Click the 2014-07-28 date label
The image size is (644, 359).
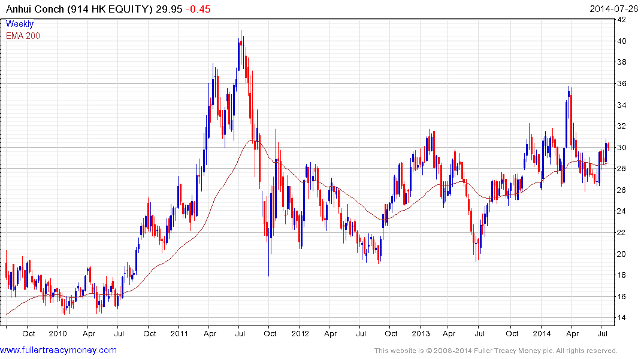coord(614,9)
